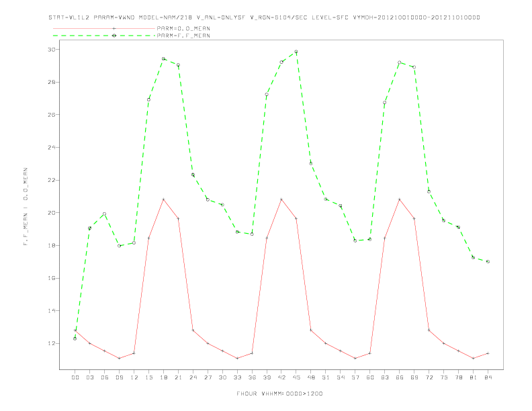Select green F.F_MEAN peak marker at hour 45
The image size is (532, 411).
click(296, 52)
